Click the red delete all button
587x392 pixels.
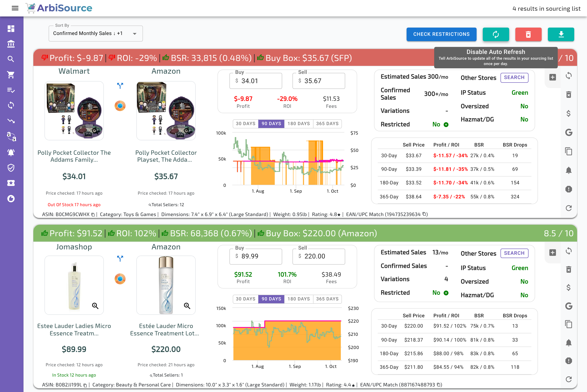pyautogui.click(x=528, y=34)
